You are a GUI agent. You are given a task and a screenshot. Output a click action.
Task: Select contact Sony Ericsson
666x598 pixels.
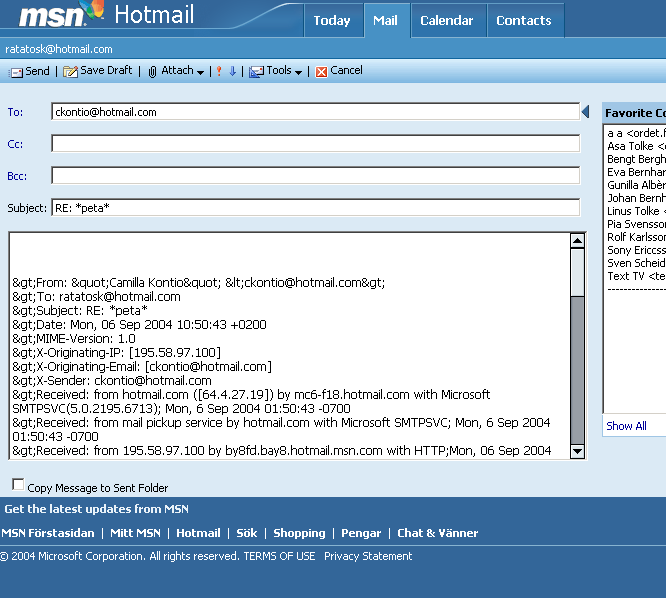(x=636, y=250)
